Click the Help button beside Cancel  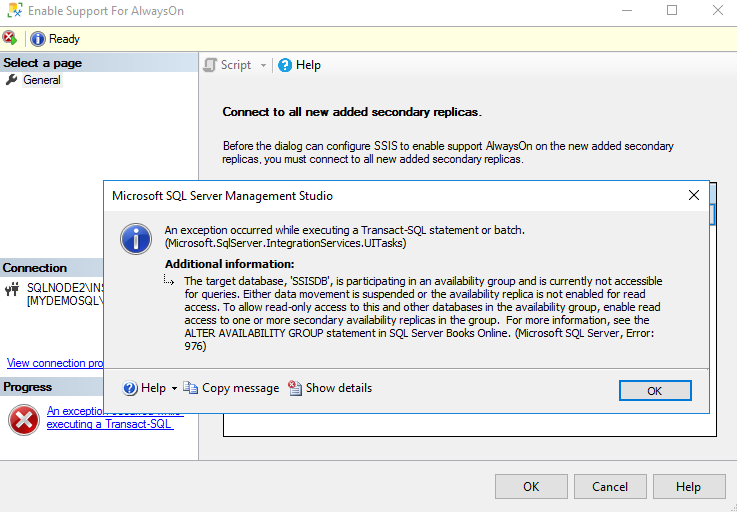[x=688, y=487]
